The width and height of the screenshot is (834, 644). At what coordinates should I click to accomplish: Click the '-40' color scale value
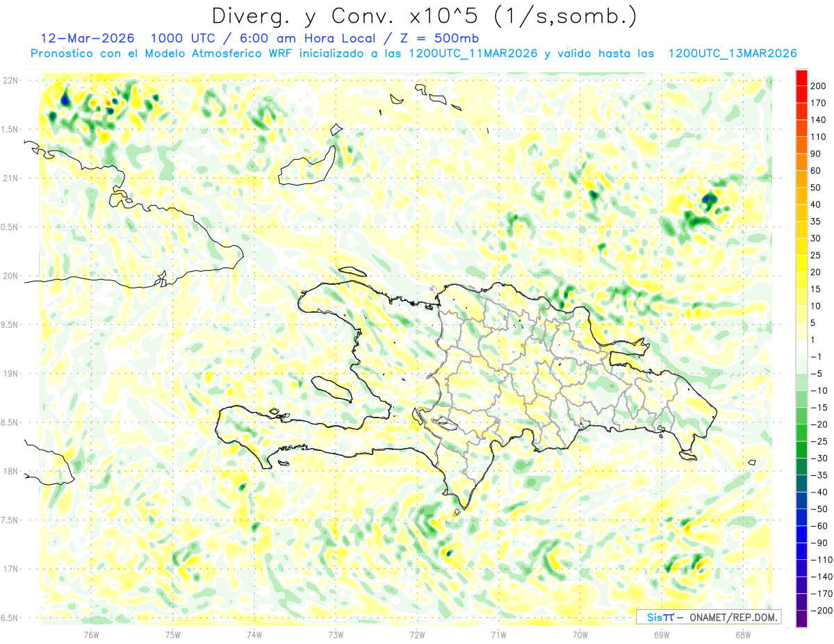pyautogui.click(x=820, y=492)
